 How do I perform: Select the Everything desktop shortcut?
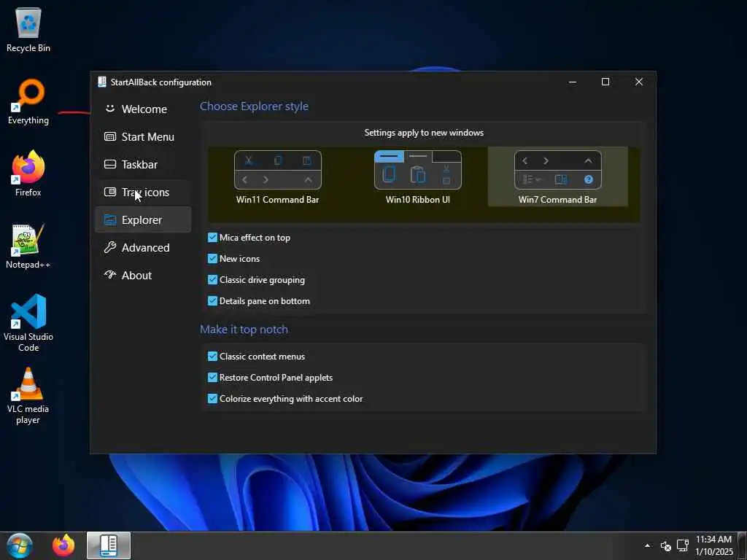pos(28,102)
